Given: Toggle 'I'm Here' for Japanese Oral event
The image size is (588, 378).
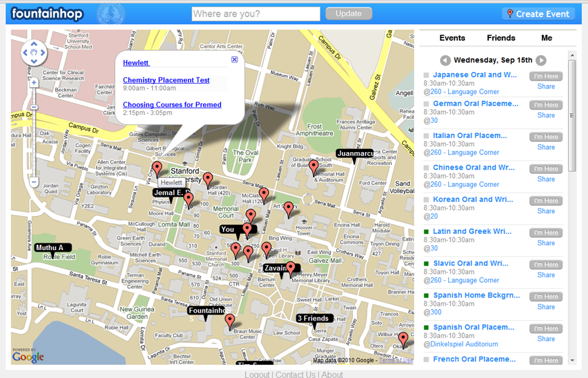Looking at the screenshot, I should (x=546, y=76).
